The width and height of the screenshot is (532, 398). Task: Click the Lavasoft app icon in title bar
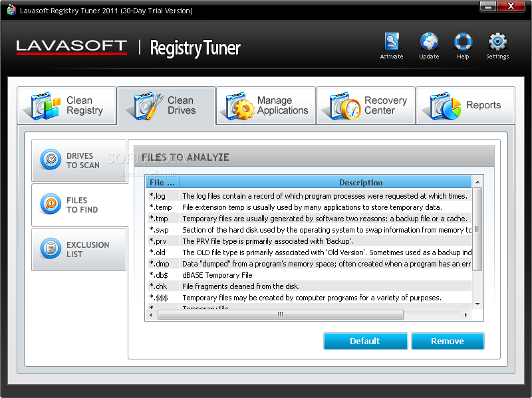click(11, 10)
